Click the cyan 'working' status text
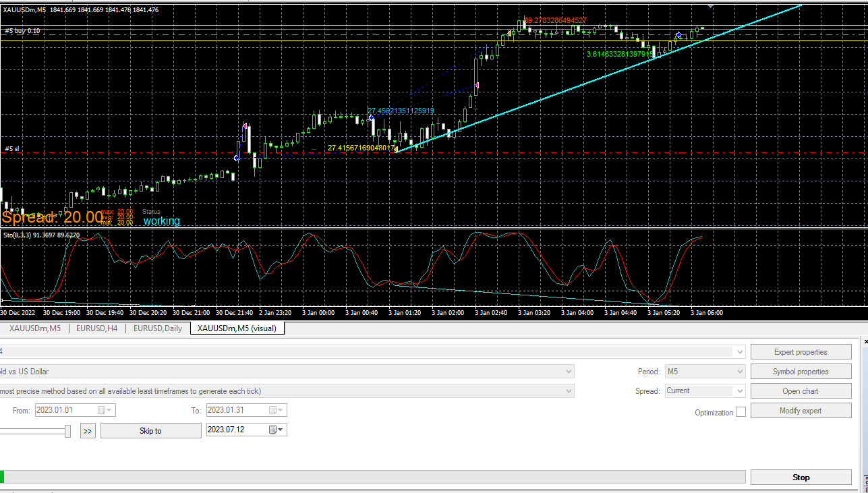Screen dimensions: 868x493 (161, 221)
